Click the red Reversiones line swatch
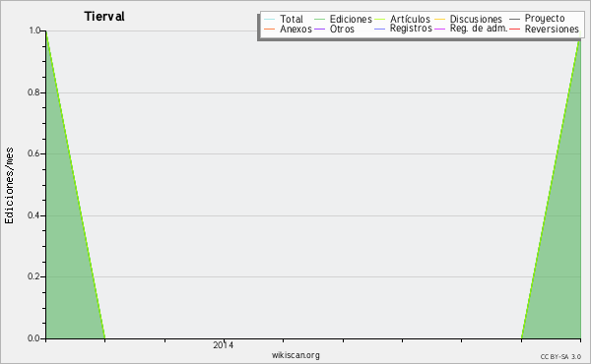 coord(514,29)
